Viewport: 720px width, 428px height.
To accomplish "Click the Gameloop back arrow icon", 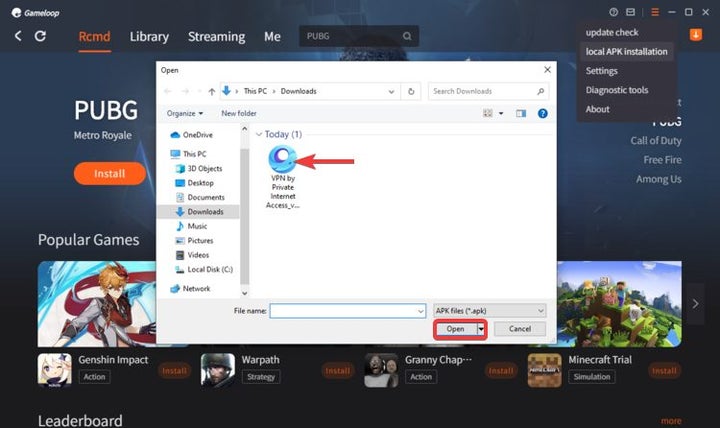I will [18, 36].
